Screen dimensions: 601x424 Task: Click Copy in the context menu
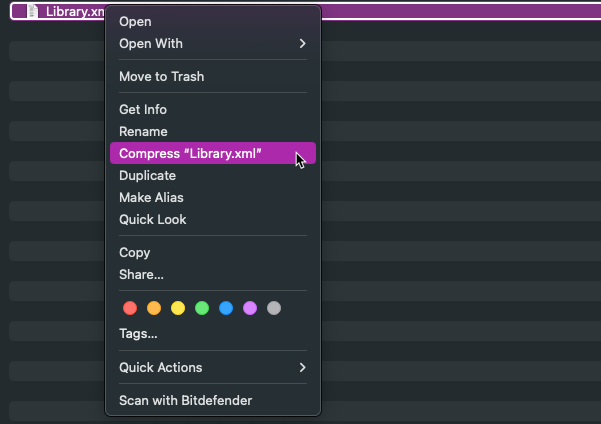135,253
